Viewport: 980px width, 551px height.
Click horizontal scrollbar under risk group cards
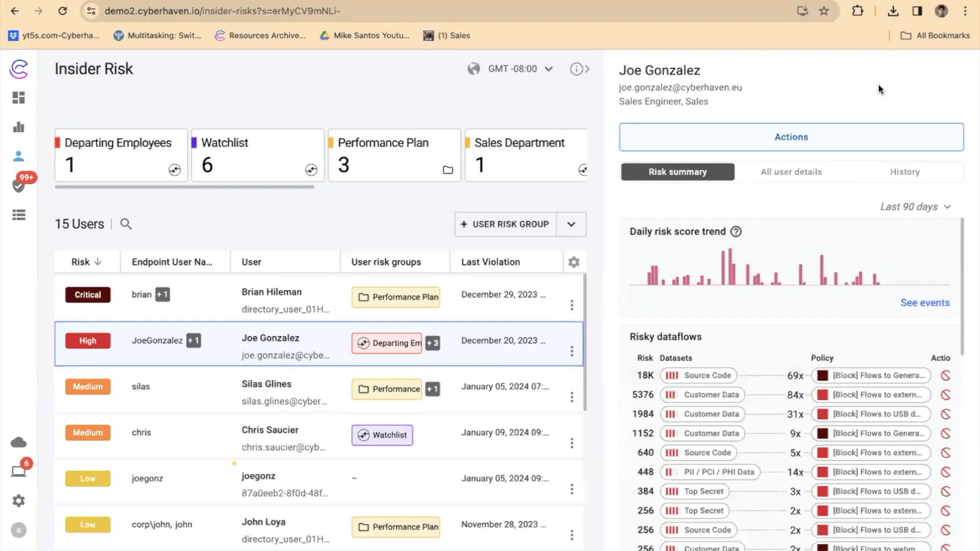(184, 187)
